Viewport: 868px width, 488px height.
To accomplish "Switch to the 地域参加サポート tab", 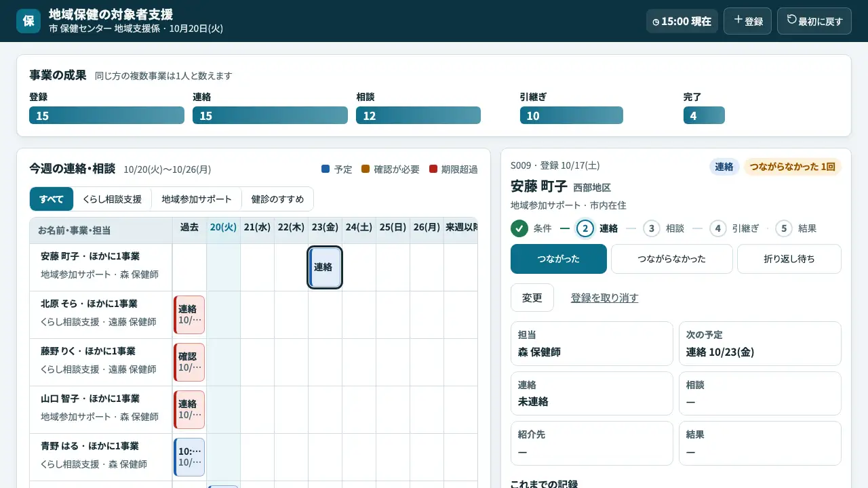I will click(x=197, y=199).
